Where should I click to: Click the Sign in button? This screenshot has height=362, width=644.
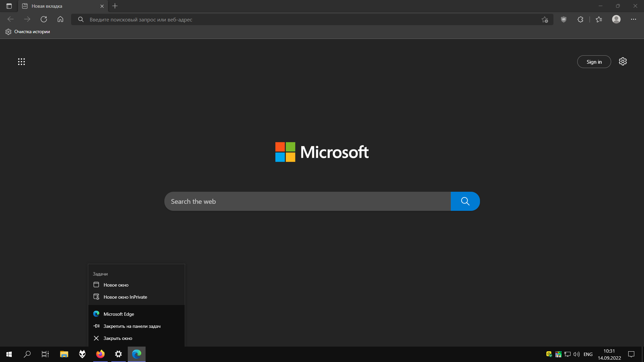(594, 62)
